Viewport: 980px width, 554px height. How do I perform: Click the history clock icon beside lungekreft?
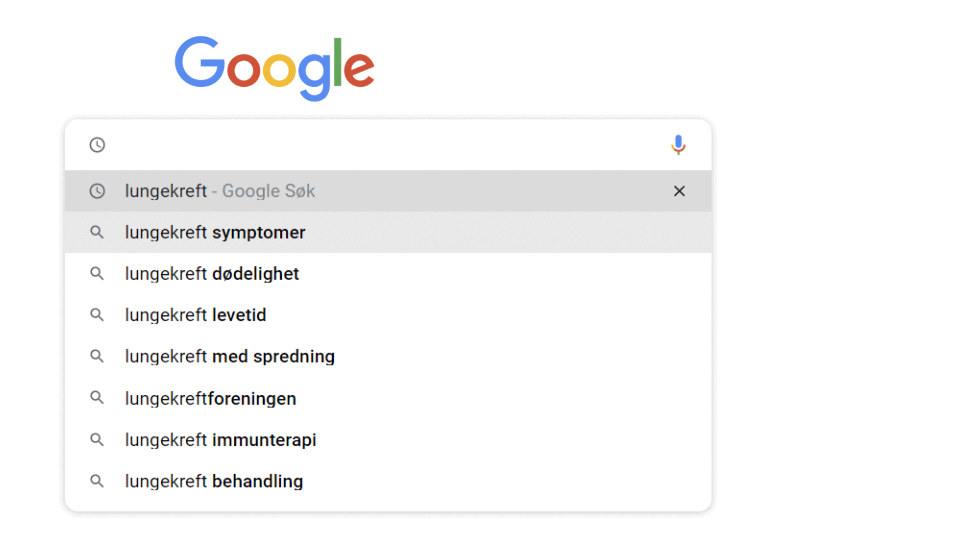[x=97, y=191]
